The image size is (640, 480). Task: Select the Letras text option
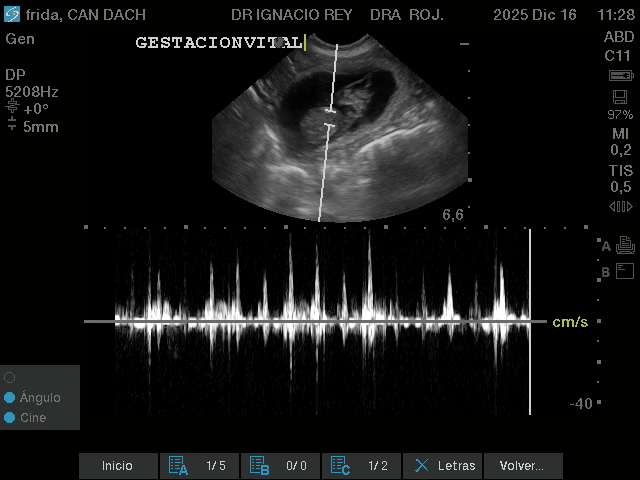coord(442,466)
